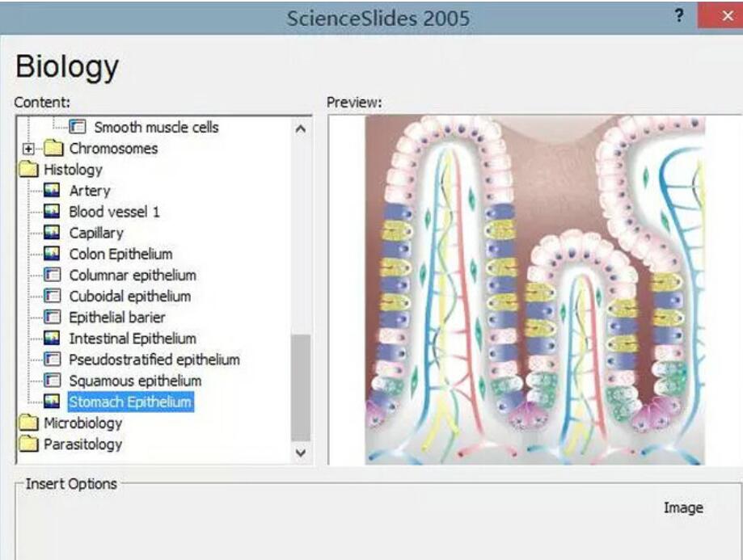This screenshot has height=560, width=743.
Task: Click the Columnar epithelium slide icon
Action: [x=53, y=275]
